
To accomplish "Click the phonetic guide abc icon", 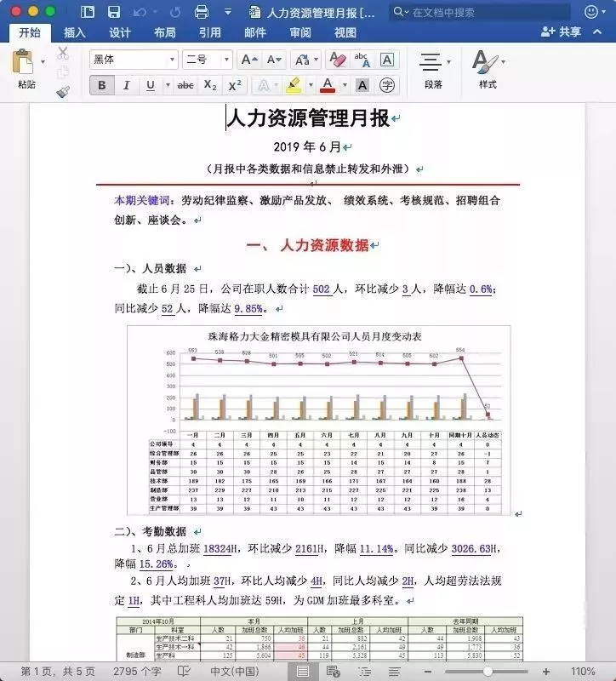I will pyautogui.click(x=362, y=60).
